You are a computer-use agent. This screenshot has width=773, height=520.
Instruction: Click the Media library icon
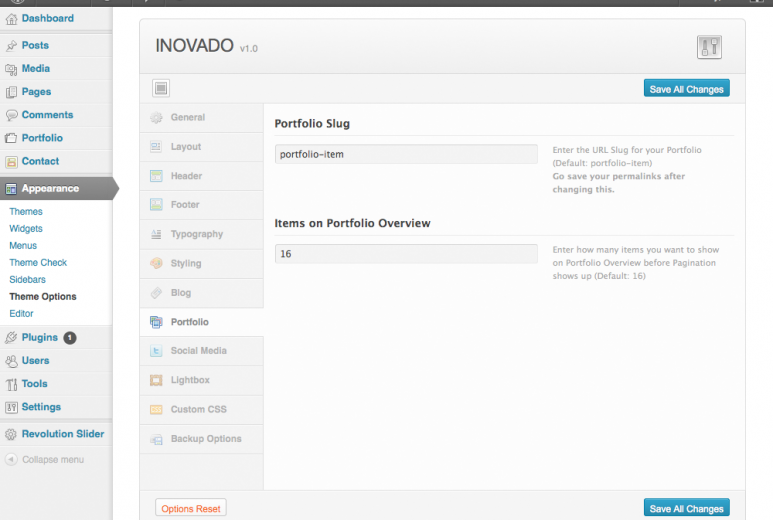[11, 69]
